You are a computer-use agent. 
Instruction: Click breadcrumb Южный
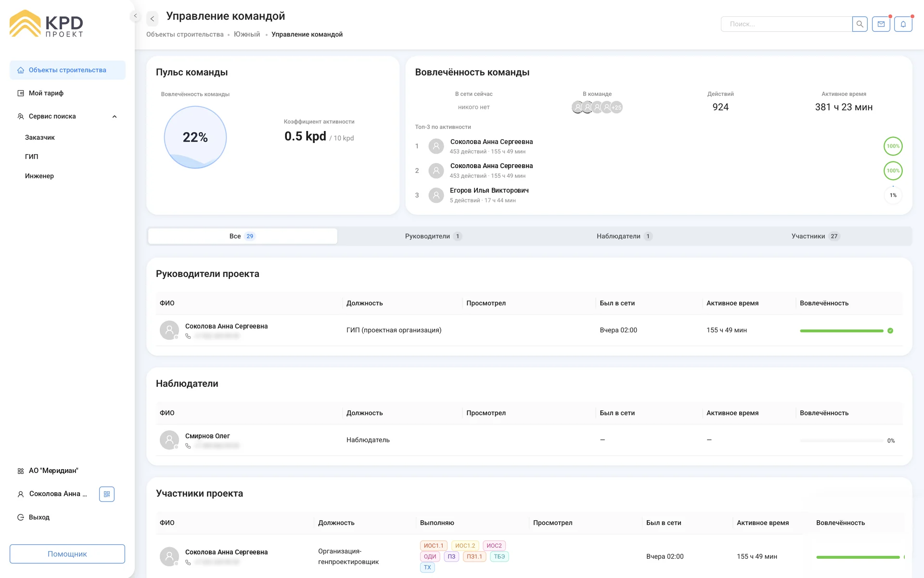tap(247, 35)
